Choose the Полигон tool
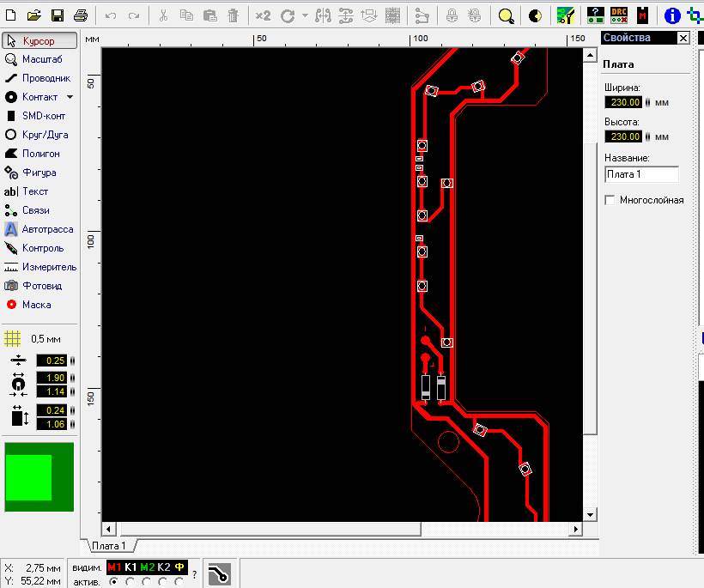 tap(39, 154)
